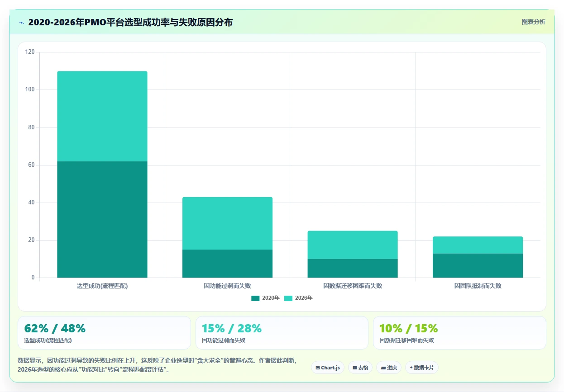The image size is (564, 392).
Task: Click the 10% / 15% data card value
Action: (x=409, y=328)
